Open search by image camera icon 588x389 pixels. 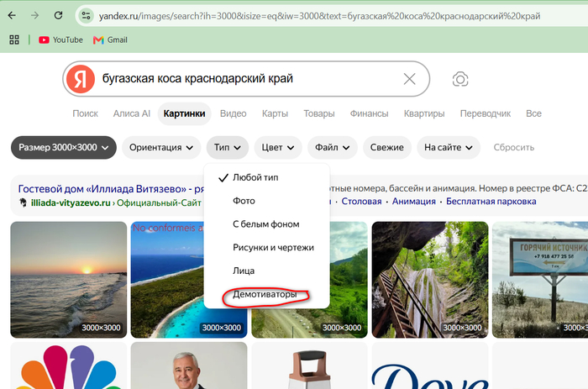[x=460, y=79]
